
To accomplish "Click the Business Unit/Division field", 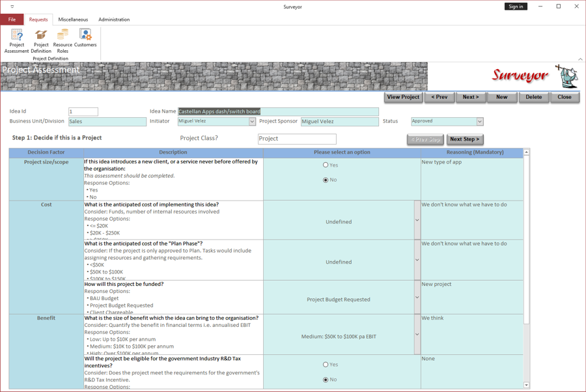I will tap(107, 122).
